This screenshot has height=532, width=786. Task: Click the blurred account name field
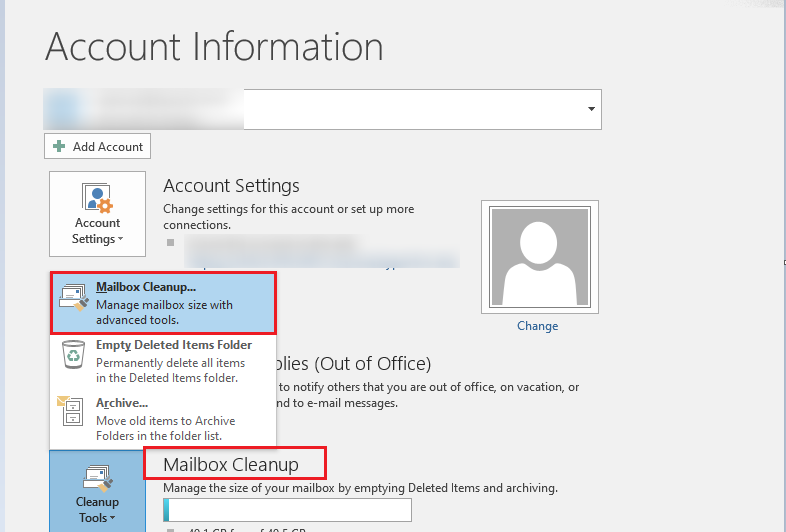coord(145,108)
